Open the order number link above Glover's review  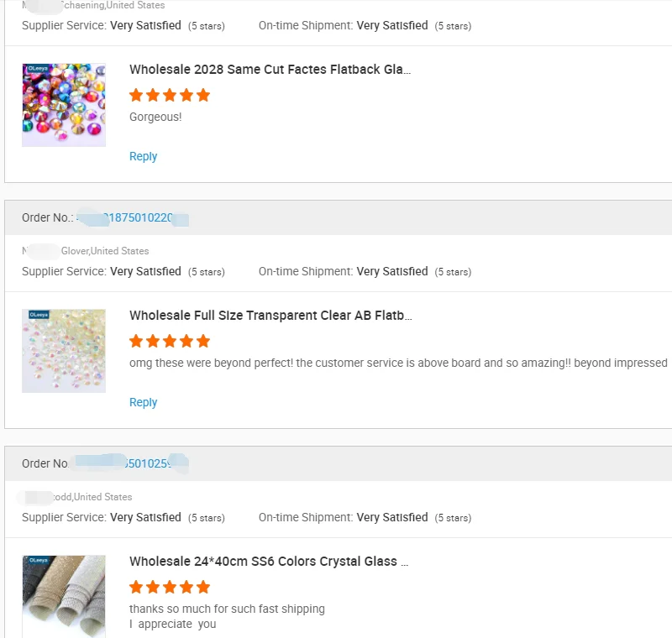click(133, 218)
